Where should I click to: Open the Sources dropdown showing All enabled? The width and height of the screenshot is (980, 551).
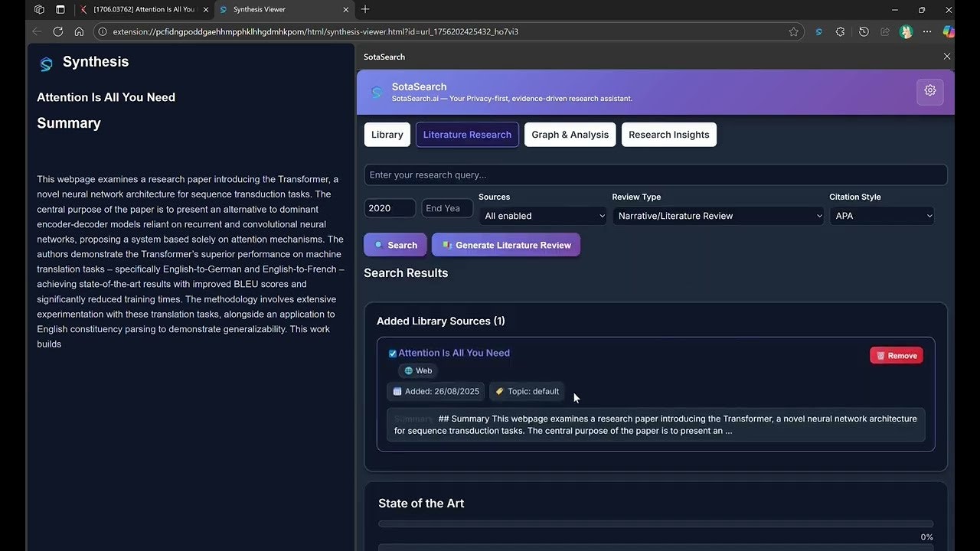[x=543, y=216]
